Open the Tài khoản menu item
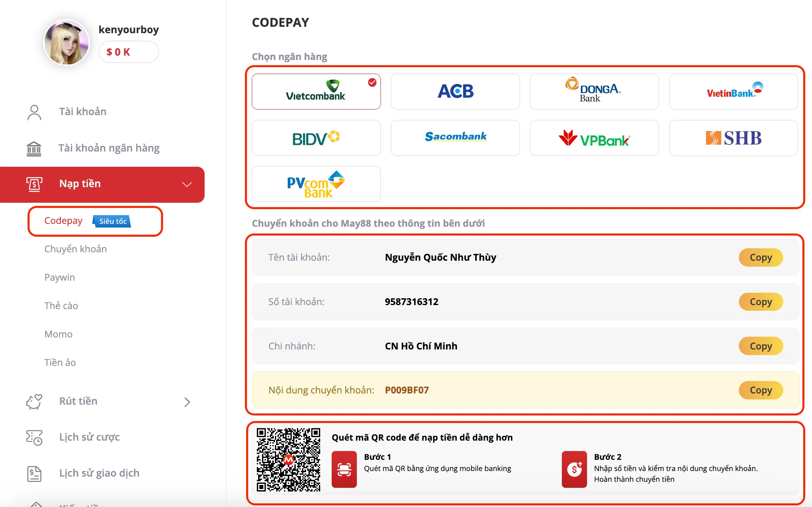This screenshot has width=812, height=507. [x=83, y=112]
